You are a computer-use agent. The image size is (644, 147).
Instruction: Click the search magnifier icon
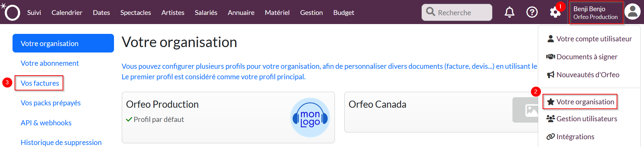(x=431, y=12)
